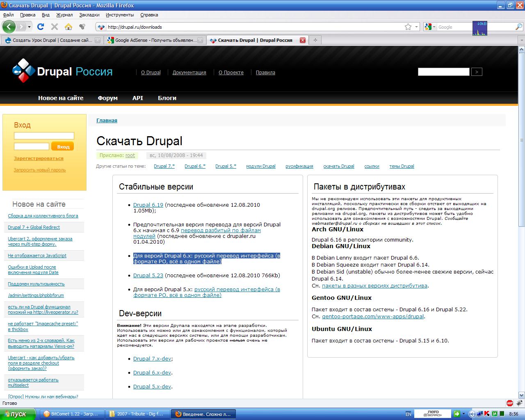Download Drupal 6.19 stable release

(x=148, y=205)
